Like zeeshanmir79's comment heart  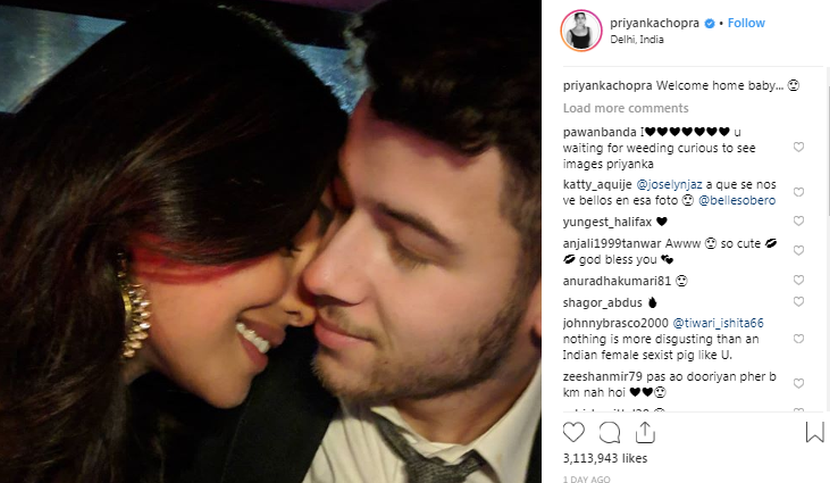click(799, 383)
